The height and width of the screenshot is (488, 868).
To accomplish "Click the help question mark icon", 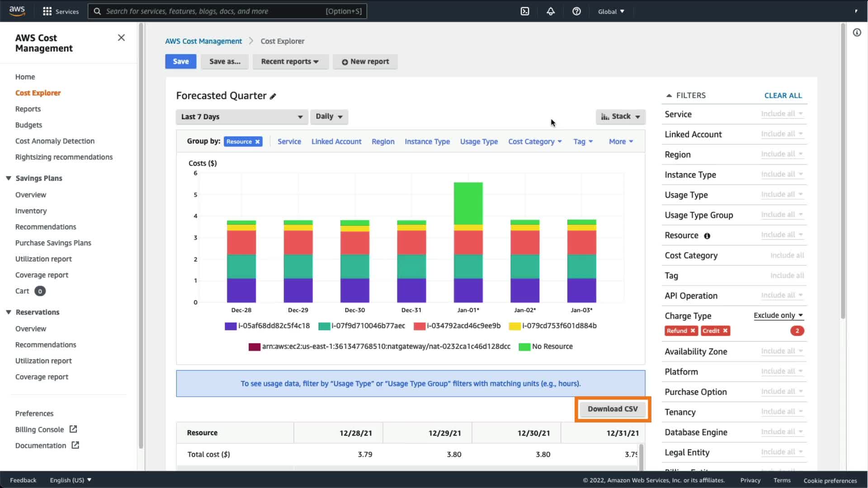I will tap(576, 11).
